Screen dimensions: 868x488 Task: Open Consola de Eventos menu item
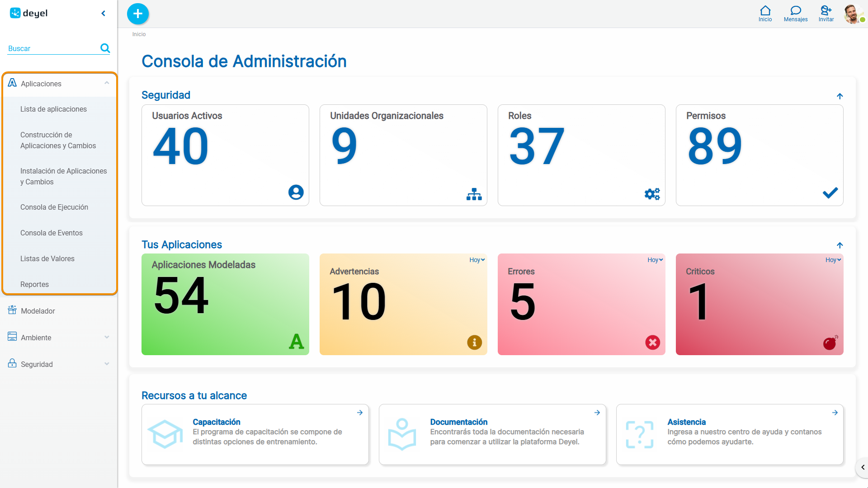coord(52,233)
